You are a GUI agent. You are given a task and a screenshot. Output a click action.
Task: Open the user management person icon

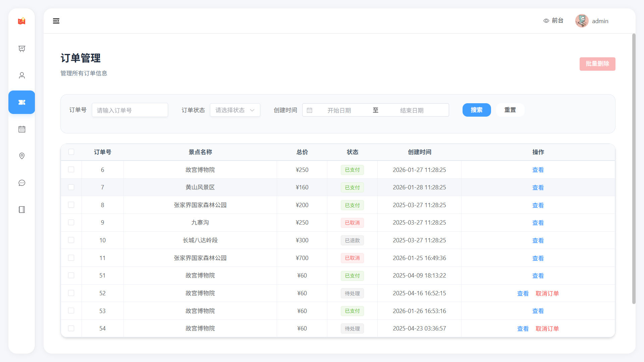coord(22,75)
